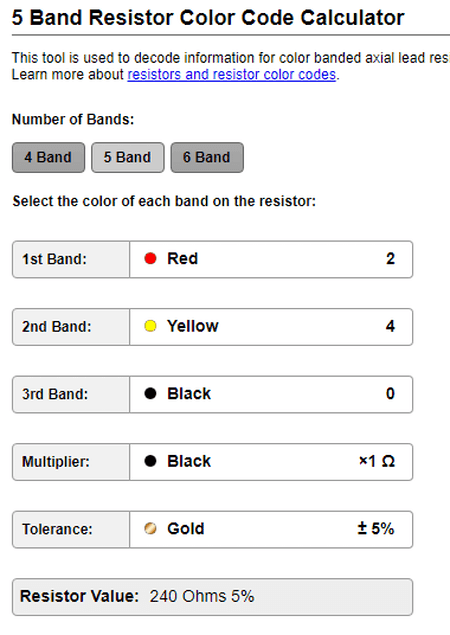Click the Tolerance label

(57, 529)
